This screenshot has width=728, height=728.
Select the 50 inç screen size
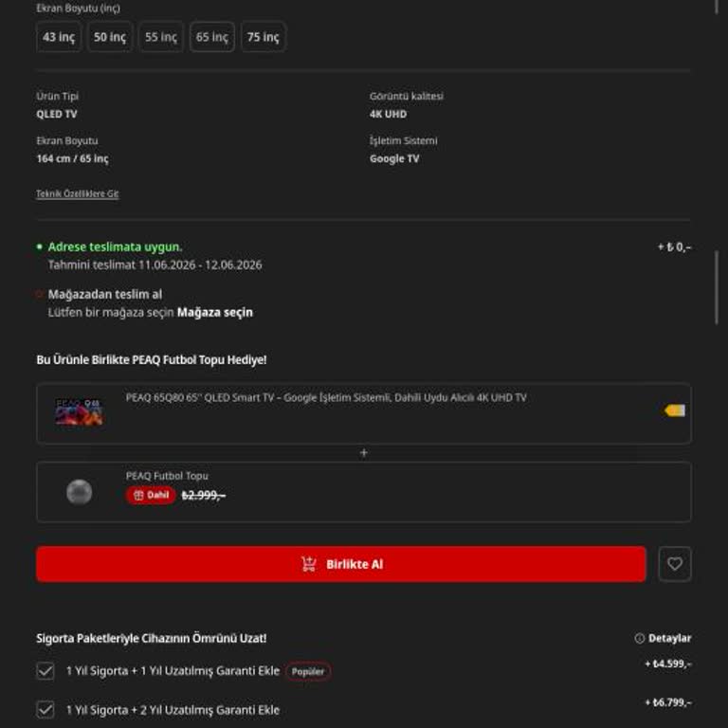[x=110, y=37]
